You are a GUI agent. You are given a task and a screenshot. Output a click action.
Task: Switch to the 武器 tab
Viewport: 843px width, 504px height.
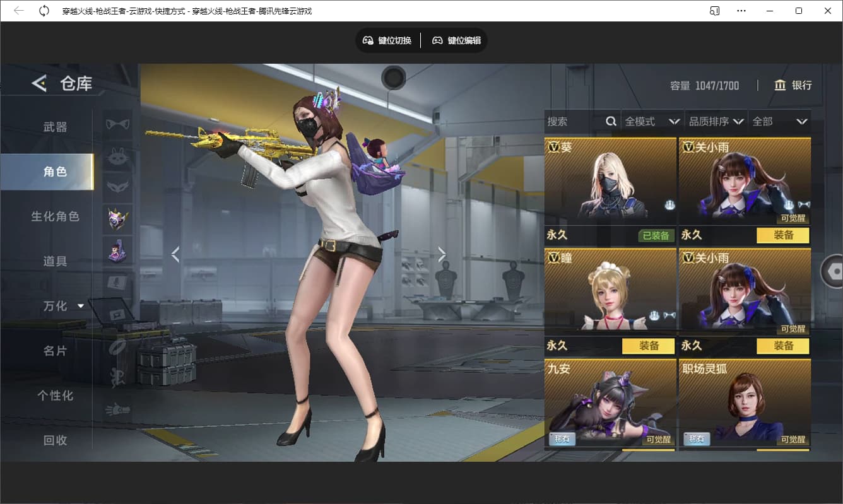pos(55,127)
